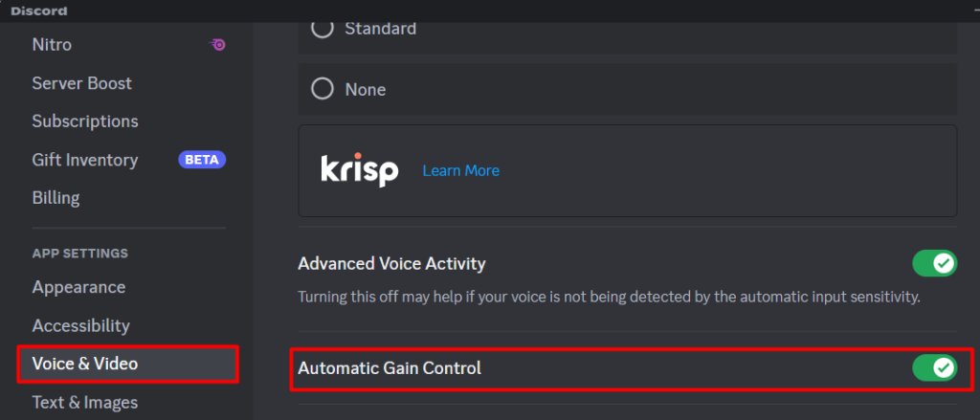
Task: Select Voice & Video in sidebar
Action: (128, 364)
